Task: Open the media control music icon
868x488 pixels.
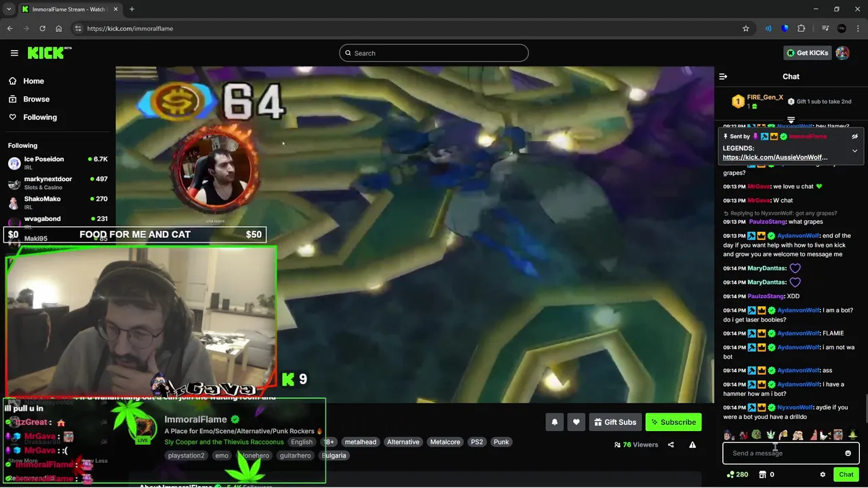Action: (x=825, y=28)
